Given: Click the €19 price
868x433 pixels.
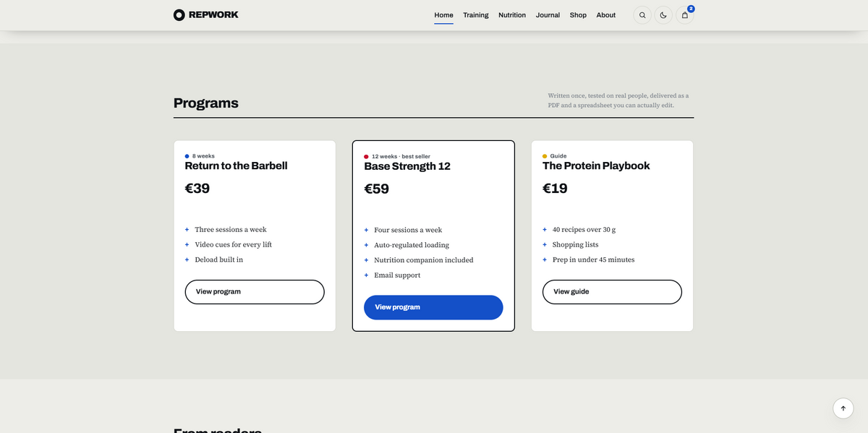Looking at the screenshot, I should point(555,189).
